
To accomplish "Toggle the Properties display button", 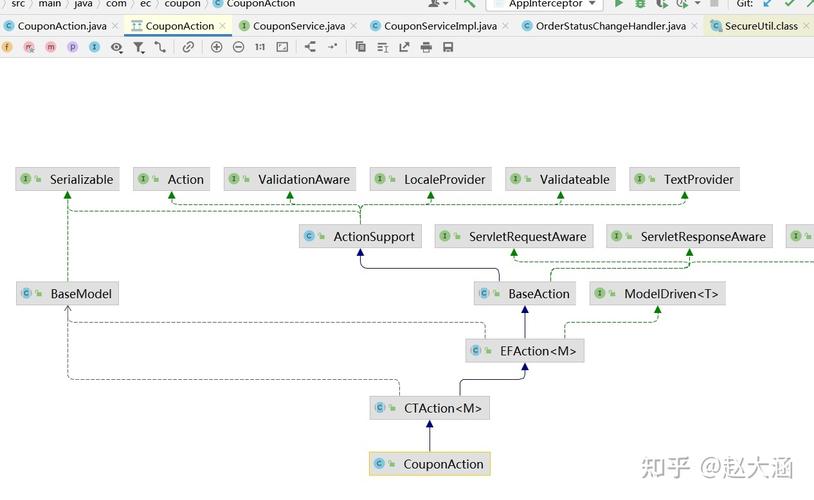I will 72,47.
